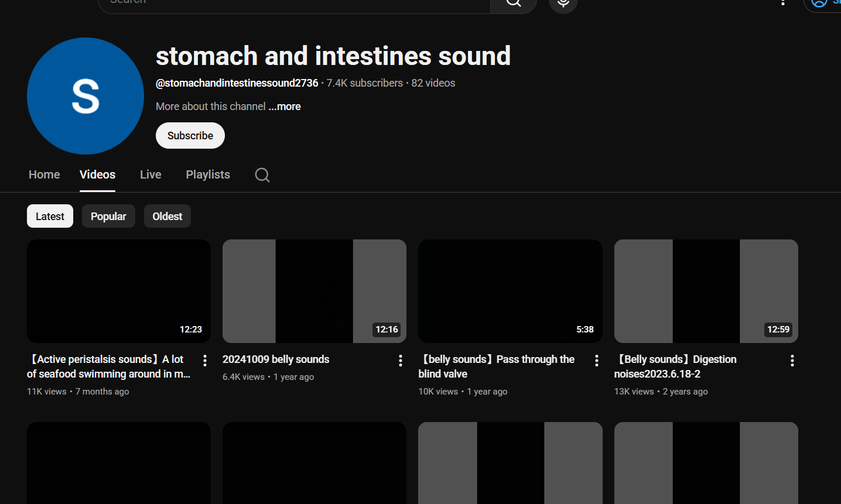
Task: Go to the Live tab
Action: point(151,174)
